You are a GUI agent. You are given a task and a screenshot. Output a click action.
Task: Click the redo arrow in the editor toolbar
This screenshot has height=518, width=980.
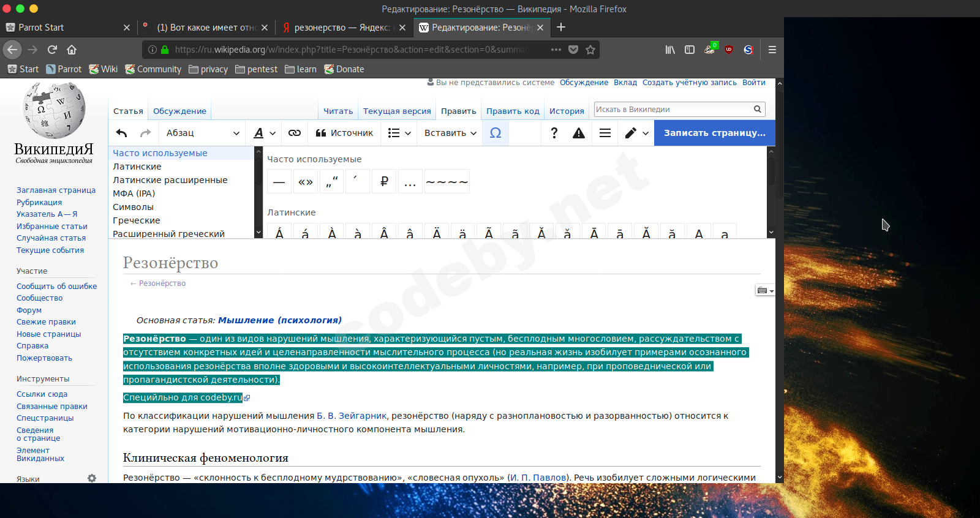click(145, 133)
